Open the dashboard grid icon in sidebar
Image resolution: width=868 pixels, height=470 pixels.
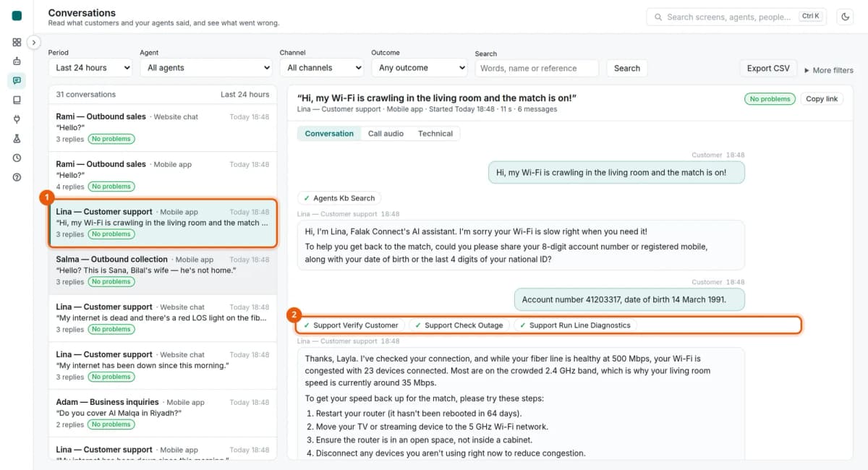click(x=17, y=42)
